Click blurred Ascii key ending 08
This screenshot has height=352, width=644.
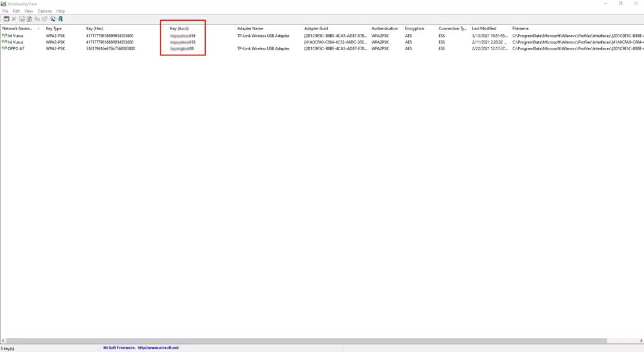pyautogui.click(x=182, y=48)
